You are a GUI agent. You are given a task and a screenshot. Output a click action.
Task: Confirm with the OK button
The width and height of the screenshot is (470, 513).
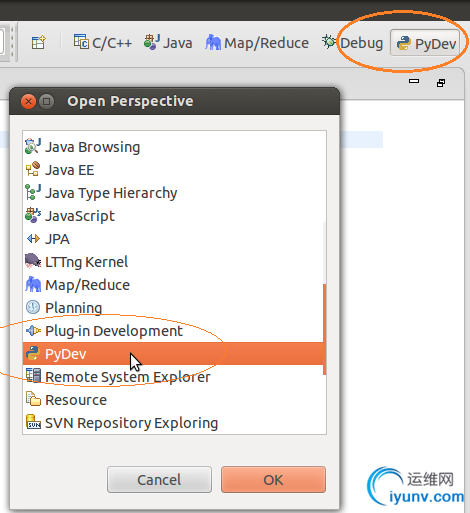tap(273, 480)
